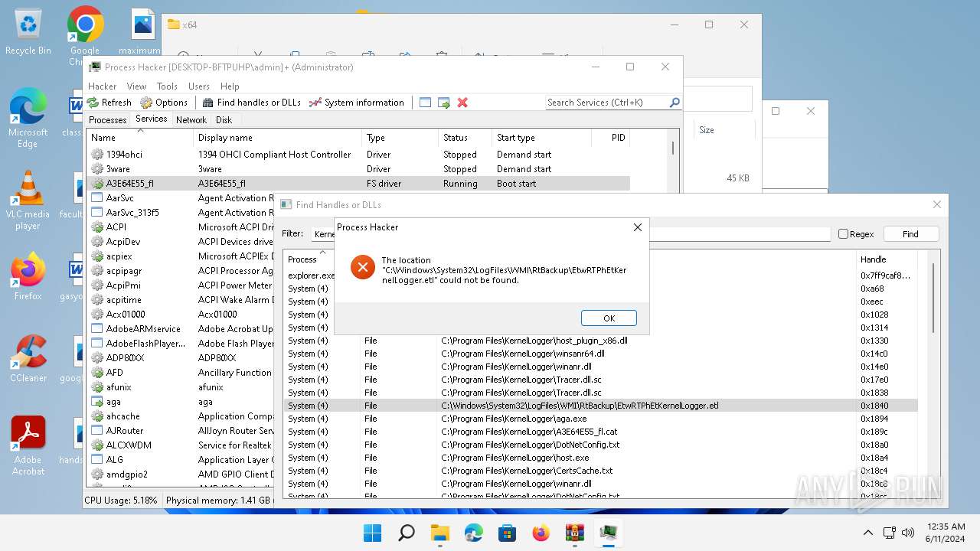Sort services by Type column header
The image size is (980, 551).
(x=400, y=138)
